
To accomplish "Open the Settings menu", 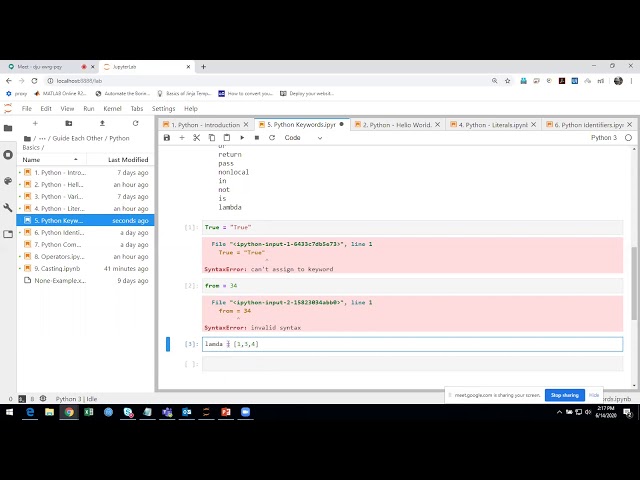I will tap(163, 109).
